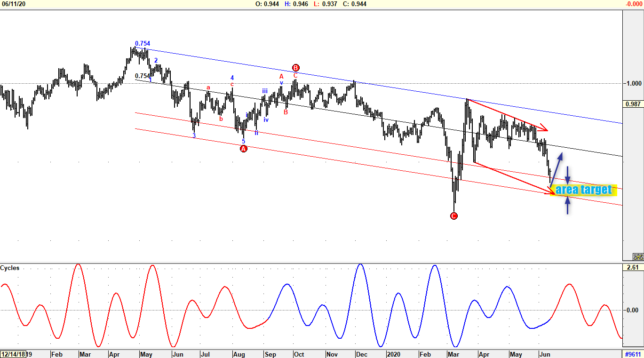The height and width of the screenshot is (358, 644).
Task: Click the Oct label on the time axis
Action: pos(299,354)
